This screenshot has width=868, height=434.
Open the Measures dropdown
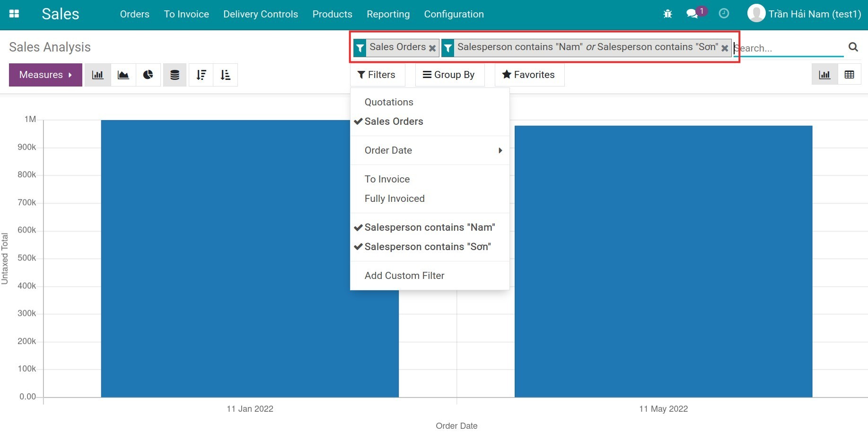(45, 75)
